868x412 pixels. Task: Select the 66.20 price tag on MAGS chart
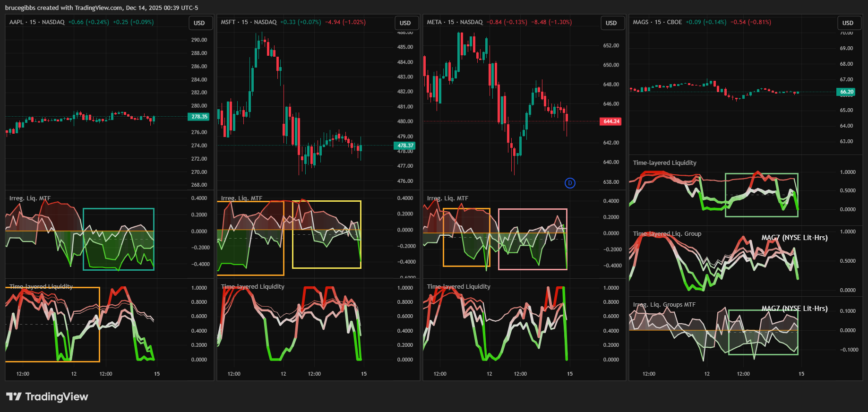coord(847,92)
